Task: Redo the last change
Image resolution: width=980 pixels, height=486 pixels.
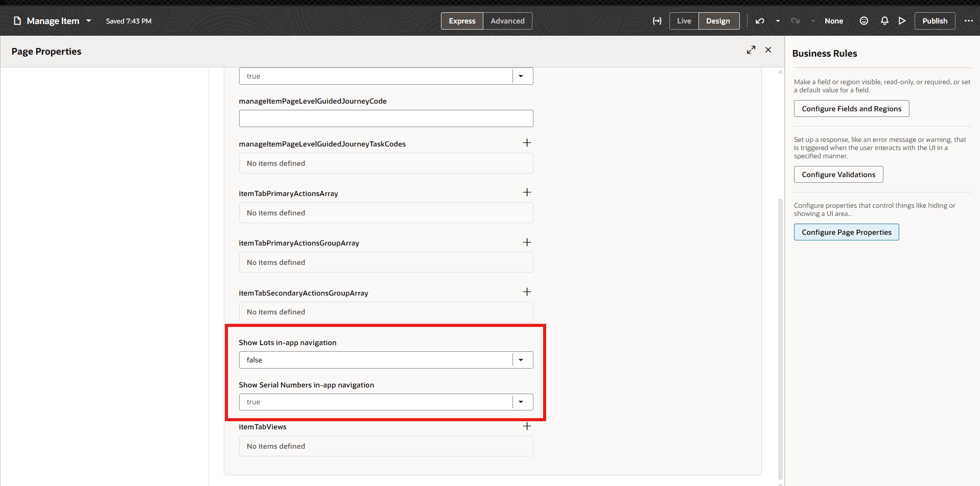Action: (x=795, y=21)
